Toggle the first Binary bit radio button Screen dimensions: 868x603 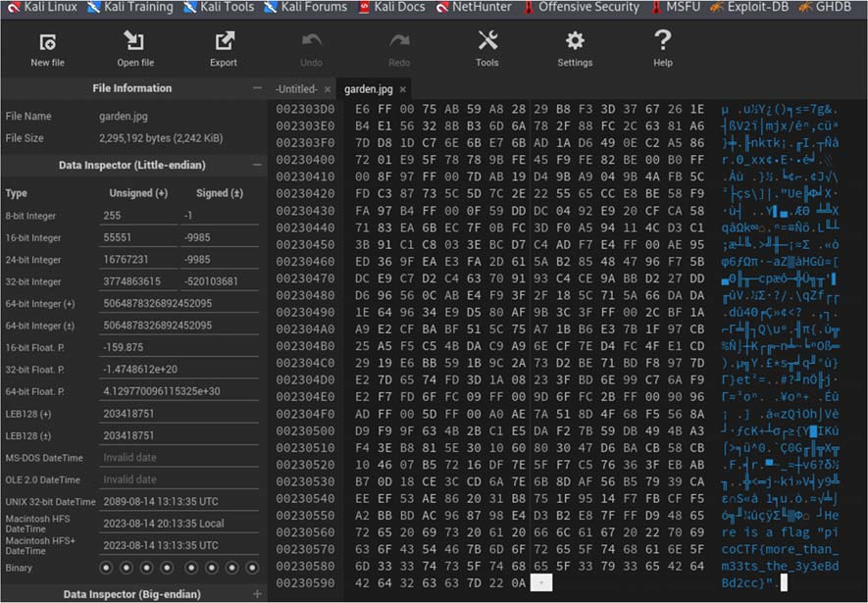coord(106,568)
